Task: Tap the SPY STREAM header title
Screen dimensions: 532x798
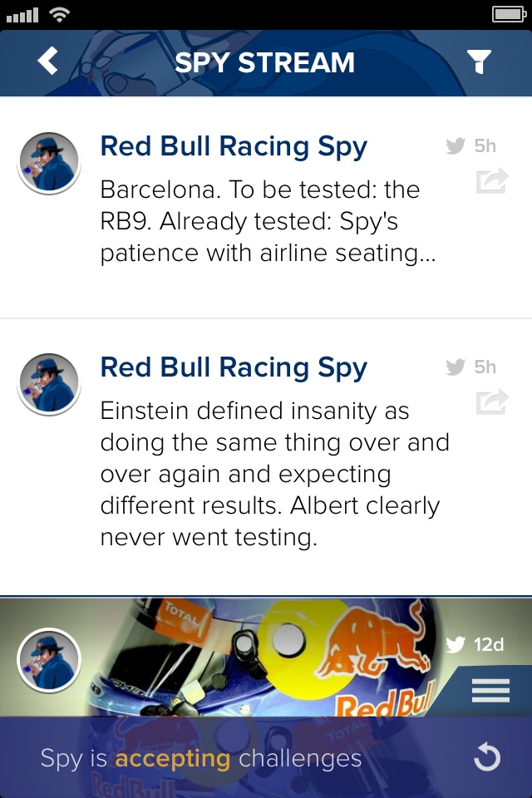Action: [x=264, y=62]
